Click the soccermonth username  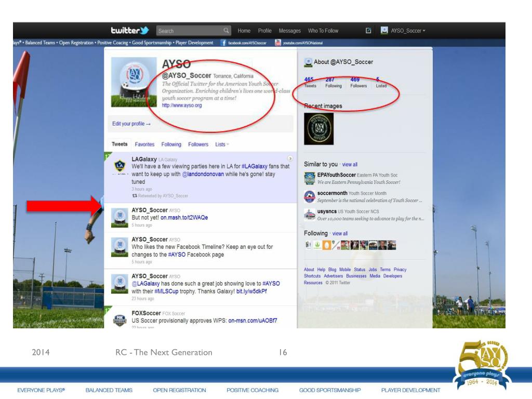(332, 193)
